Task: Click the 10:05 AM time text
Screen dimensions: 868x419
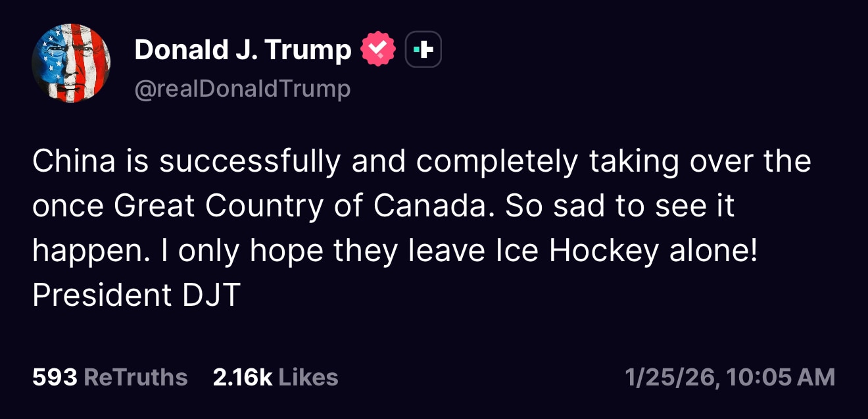Action: pyautogui.click(x=783, y=378)
